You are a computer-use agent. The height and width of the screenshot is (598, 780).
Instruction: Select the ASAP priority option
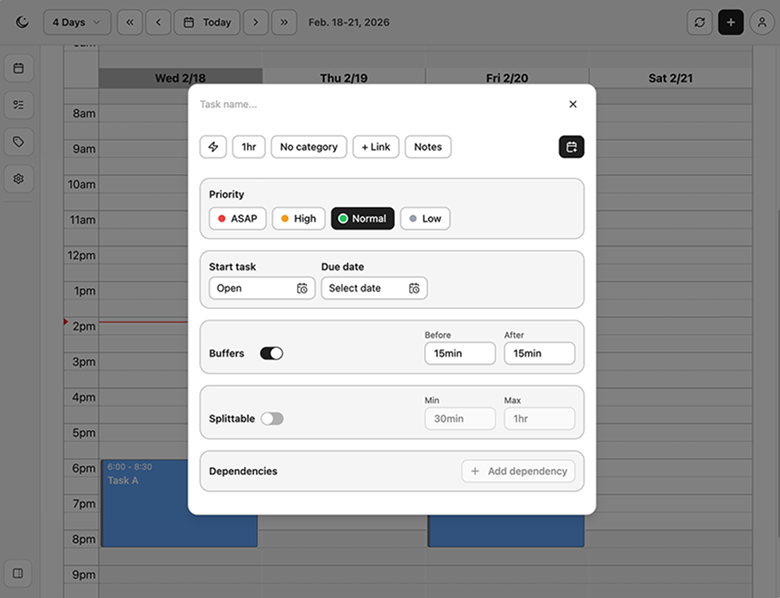[x=237, y=219]
